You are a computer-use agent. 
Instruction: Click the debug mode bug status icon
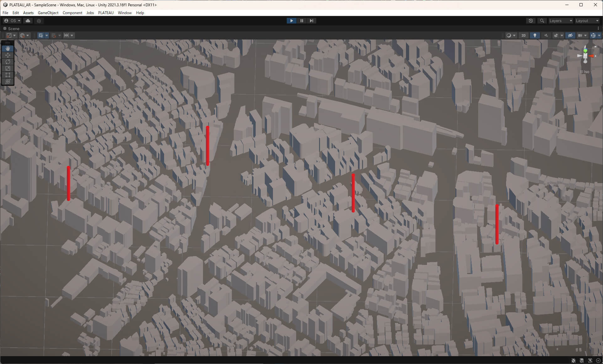(574, 361)
